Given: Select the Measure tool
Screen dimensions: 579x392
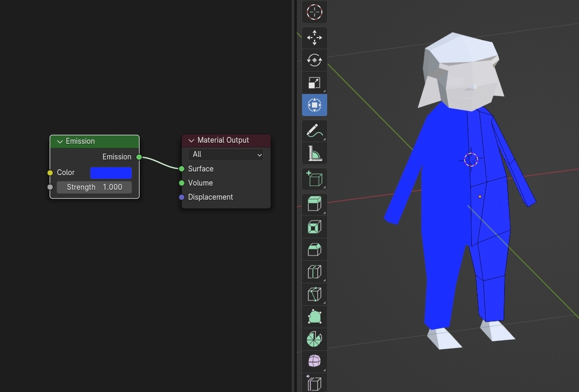Looking at the screenshot, I should (314, 153).
